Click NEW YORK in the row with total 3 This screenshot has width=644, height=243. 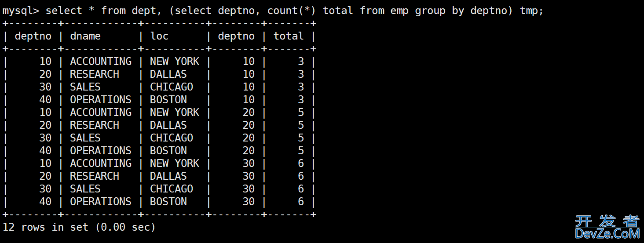tap(175, 61)
